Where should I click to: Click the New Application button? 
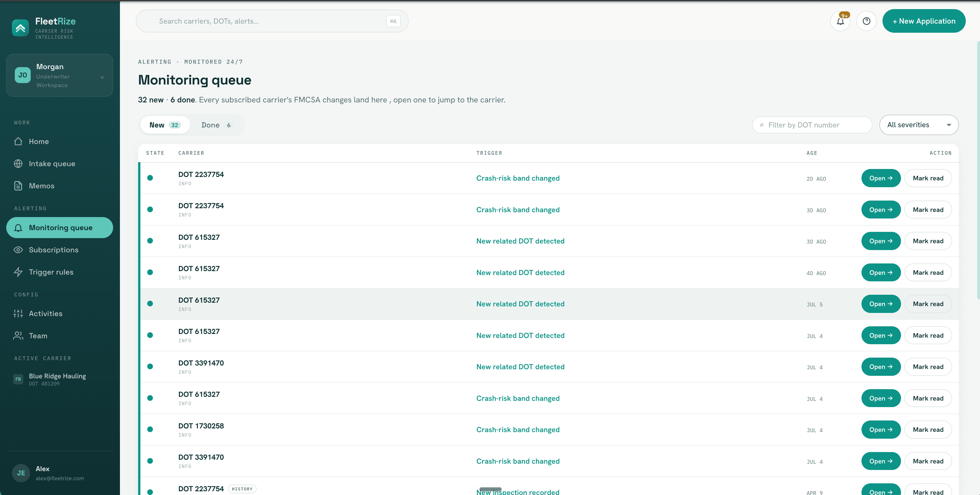(924, 21)
